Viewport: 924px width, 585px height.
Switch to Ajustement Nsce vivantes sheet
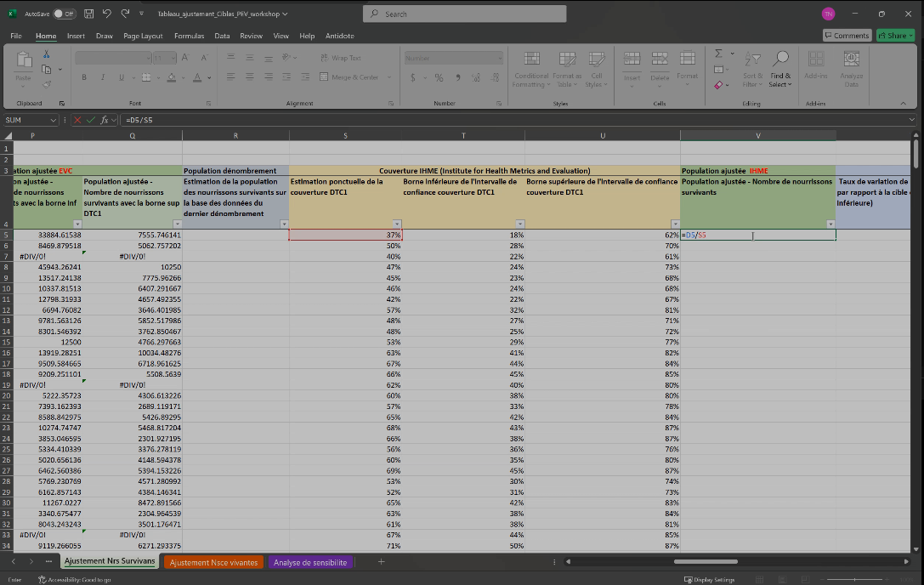[x=213, y=562]
